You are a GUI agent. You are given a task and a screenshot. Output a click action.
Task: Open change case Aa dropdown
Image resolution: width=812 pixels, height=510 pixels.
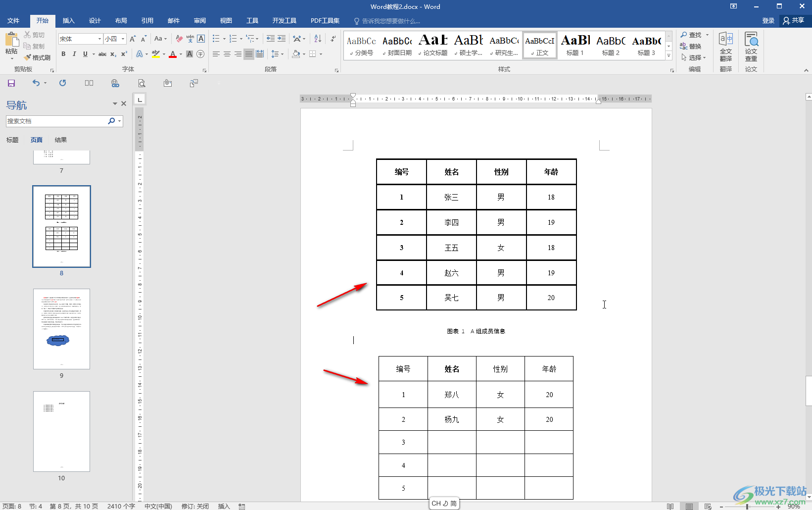(160, 39)
